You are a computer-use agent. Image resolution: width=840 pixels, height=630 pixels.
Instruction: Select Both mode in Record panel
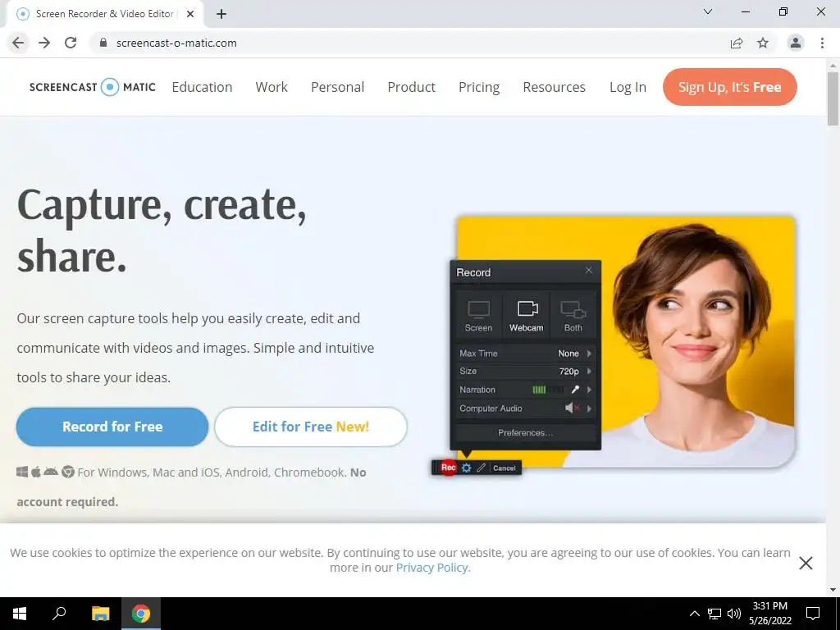pyautogui.click(x=573, y=315)
